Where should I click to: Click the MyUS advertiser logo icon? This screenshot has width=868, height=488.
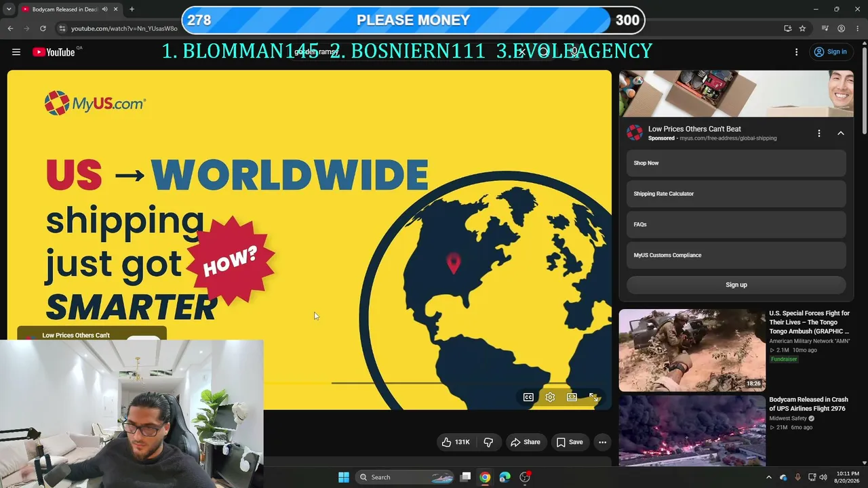click(635, 133)
